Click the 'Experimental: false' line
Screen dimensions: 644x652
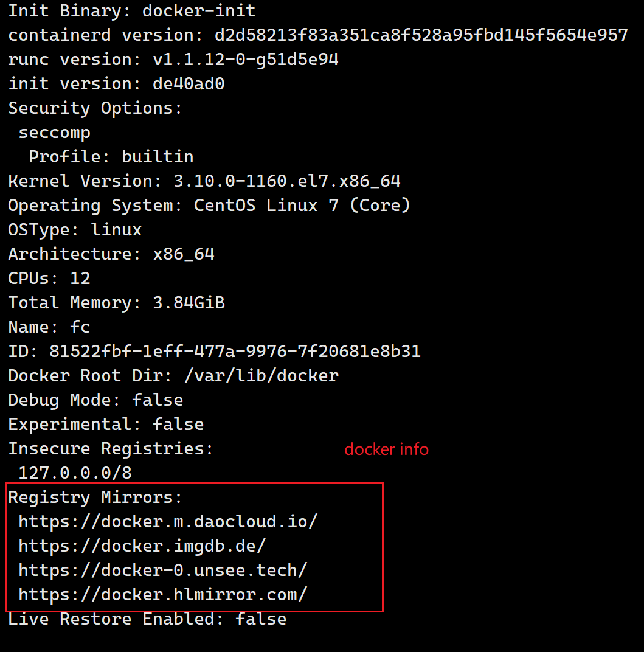(106, 425)
